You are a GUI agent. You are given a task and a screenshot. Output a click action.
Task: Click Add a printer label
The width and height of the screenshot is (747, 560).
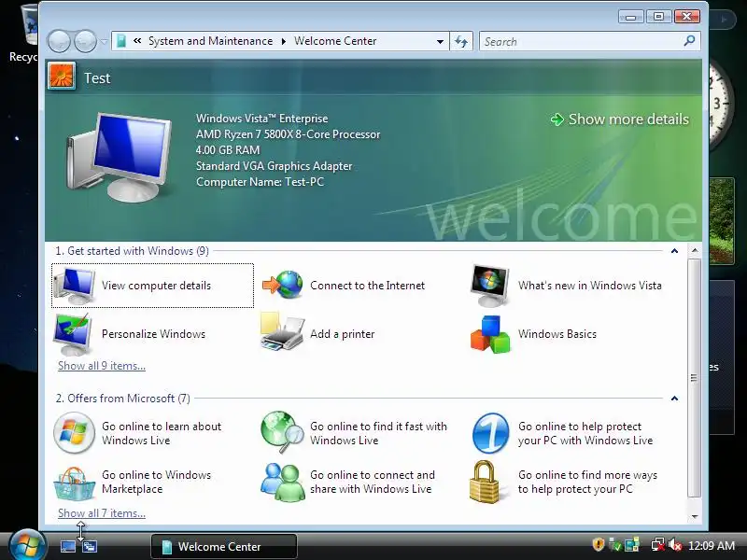click(x=342, y=334)
